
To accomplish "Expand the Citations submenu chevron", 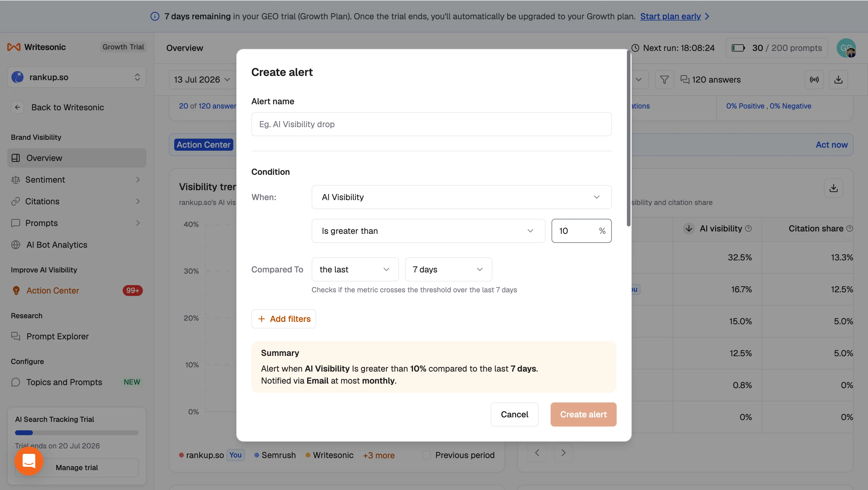I will [138, 201].
